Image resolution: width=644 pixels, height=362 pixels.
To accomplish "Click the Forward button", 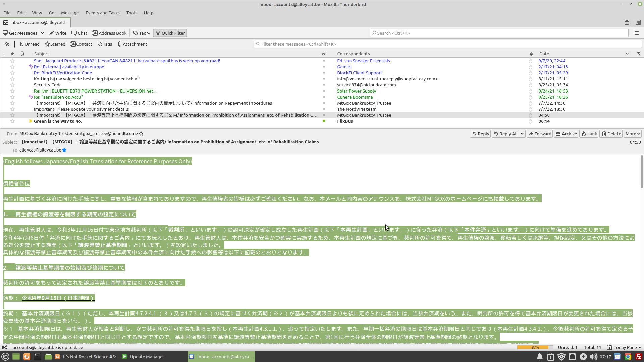I will coord(539,134).
